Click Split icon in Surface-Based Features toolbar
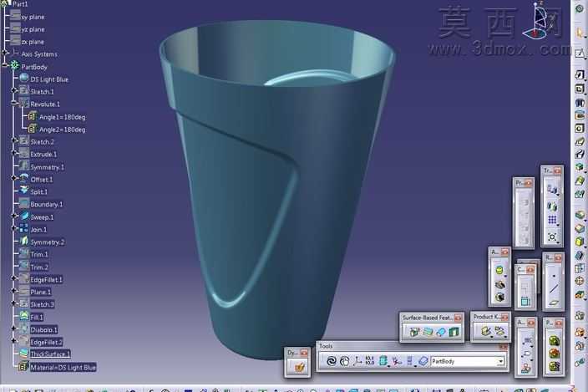This screenshot has height=392, width=588. (414, 332)
